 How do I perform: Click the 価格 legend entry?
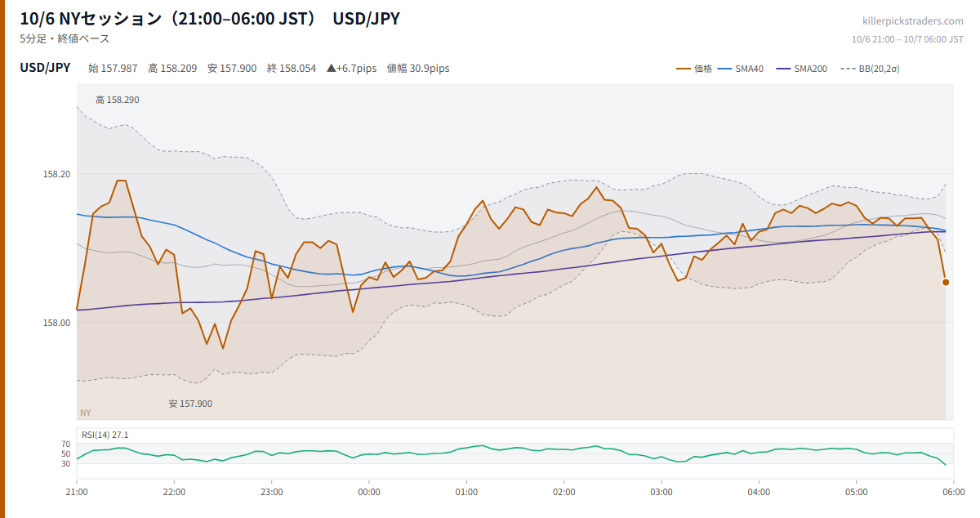tap(694, 69)
